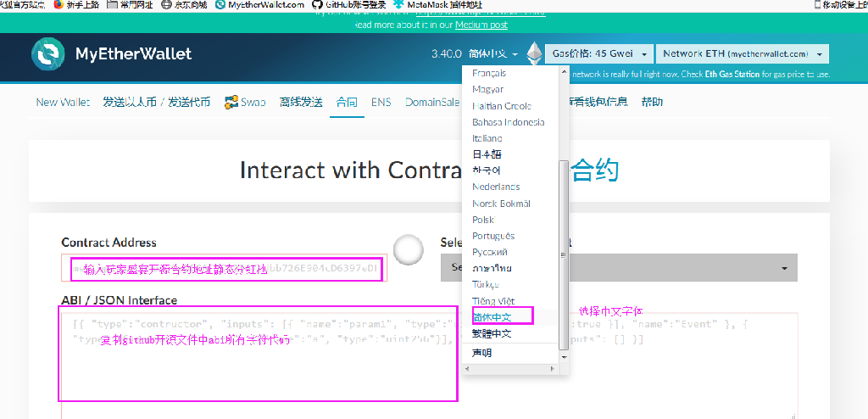Click the Contract Address input field

224,268
